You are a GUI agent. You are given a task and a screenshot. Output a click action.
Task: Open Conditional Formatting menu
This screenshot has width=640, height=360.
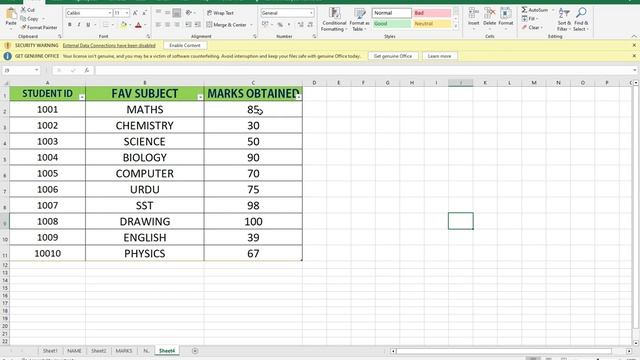[334, 19]
